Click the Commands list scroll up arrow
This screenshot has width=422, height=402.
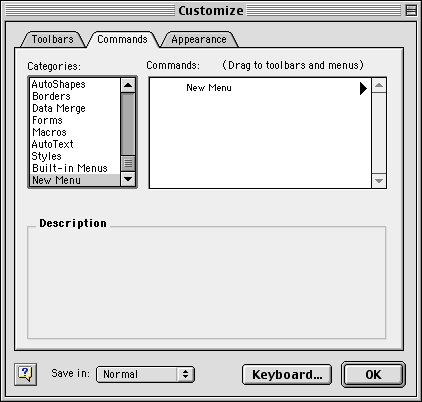point(379,85)
